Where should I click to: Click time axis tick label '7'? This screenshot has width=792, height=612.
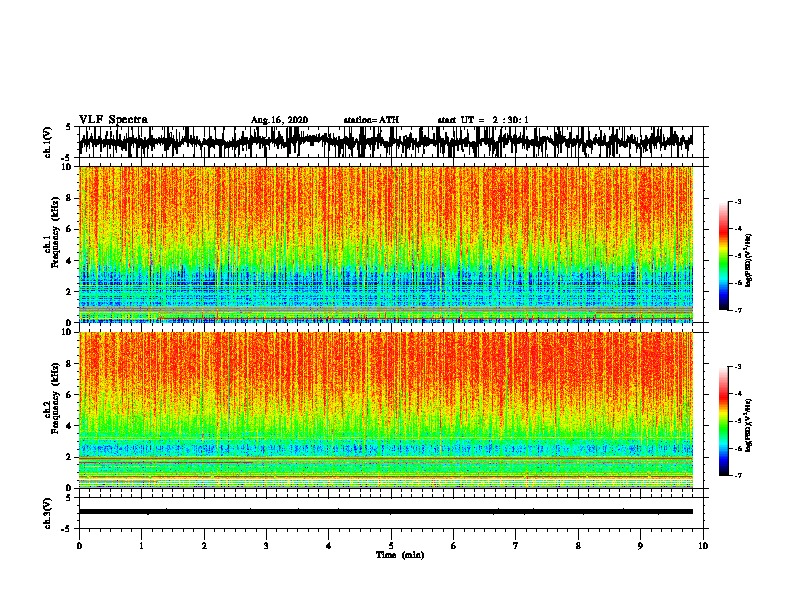(x=516, y=545)
